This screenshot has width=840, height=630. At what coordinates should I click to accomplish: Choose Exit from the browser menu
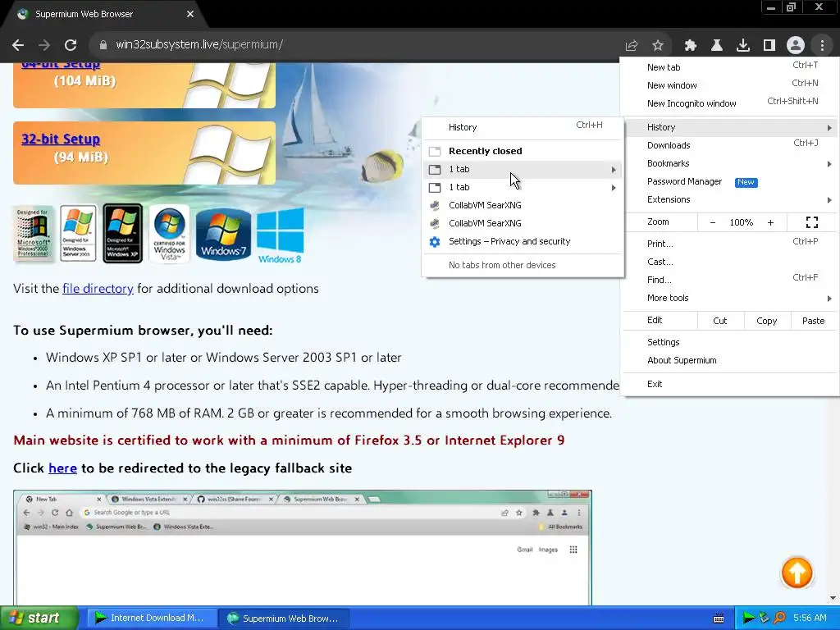[730, 384]
